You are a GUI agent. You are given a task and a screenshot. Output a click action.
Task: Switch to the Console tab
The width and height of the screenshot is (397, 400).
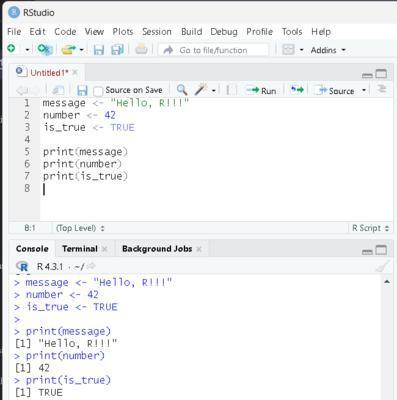click(x=32, y=249)
